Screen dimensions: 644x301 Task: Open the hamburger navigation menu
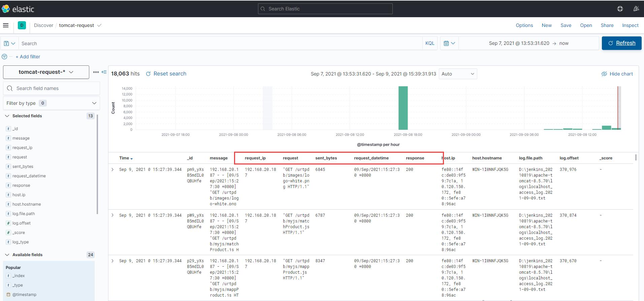[6, 25]
